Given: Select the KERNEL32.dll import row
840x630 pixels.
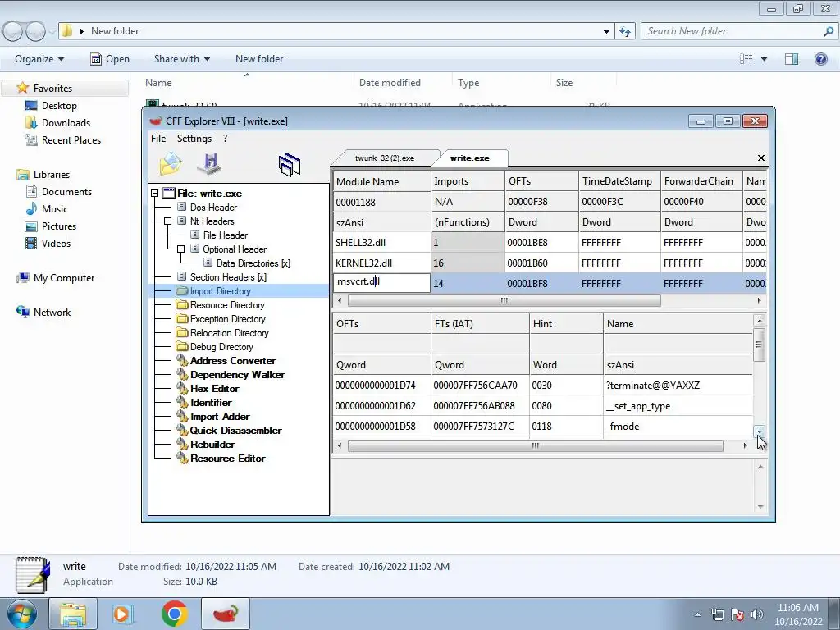Looking at the screenshot, I should coord(550,263).
